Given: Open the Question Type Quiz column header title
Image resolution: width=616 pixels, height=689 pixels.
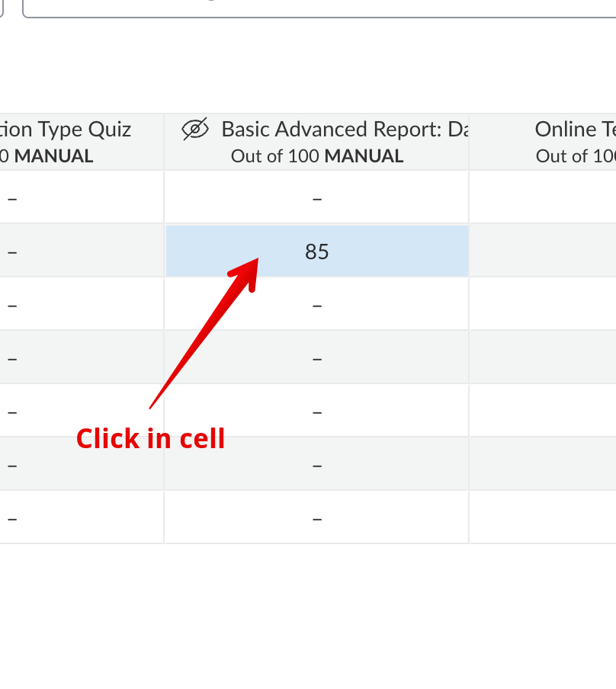Looking at the screenshot, I should (67, 130).
